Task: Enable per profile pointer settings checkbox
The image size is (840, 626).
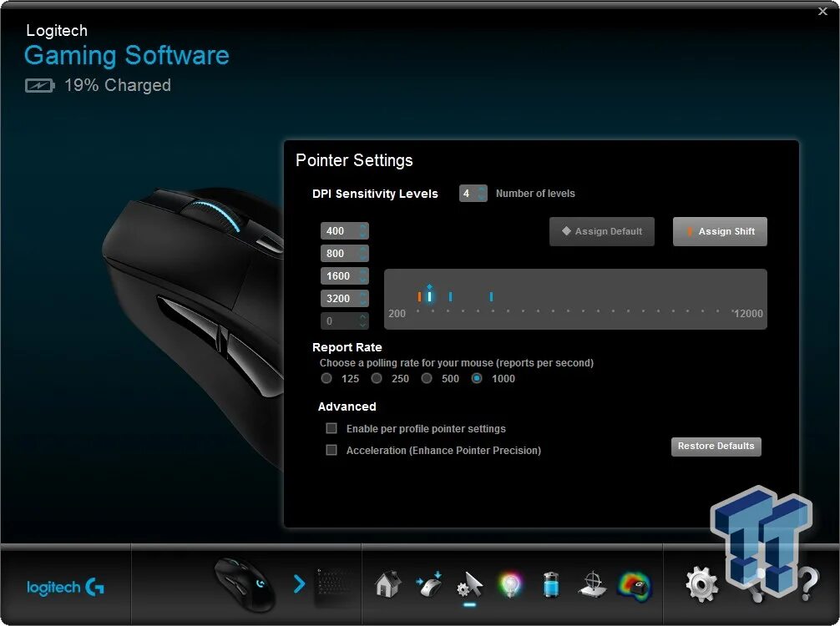Action: tap(331, 428)
